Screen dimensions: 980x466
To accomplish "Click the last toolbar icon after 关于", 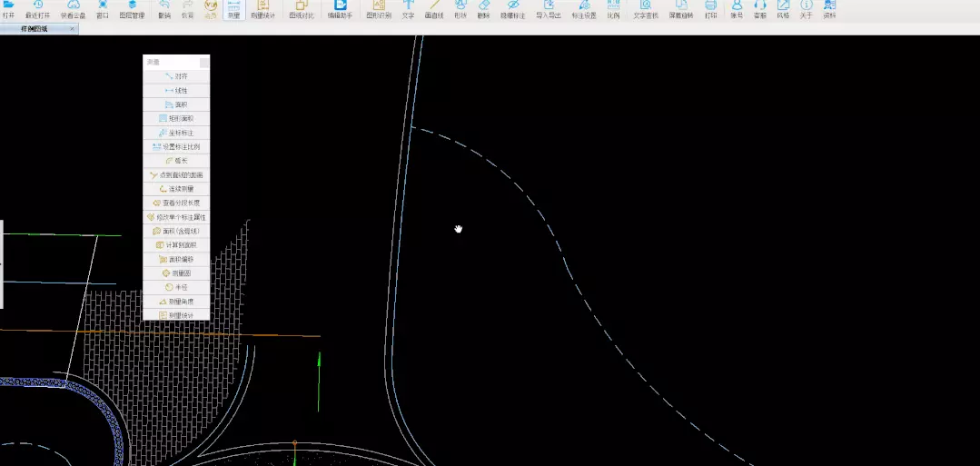I will click(829, 9).
